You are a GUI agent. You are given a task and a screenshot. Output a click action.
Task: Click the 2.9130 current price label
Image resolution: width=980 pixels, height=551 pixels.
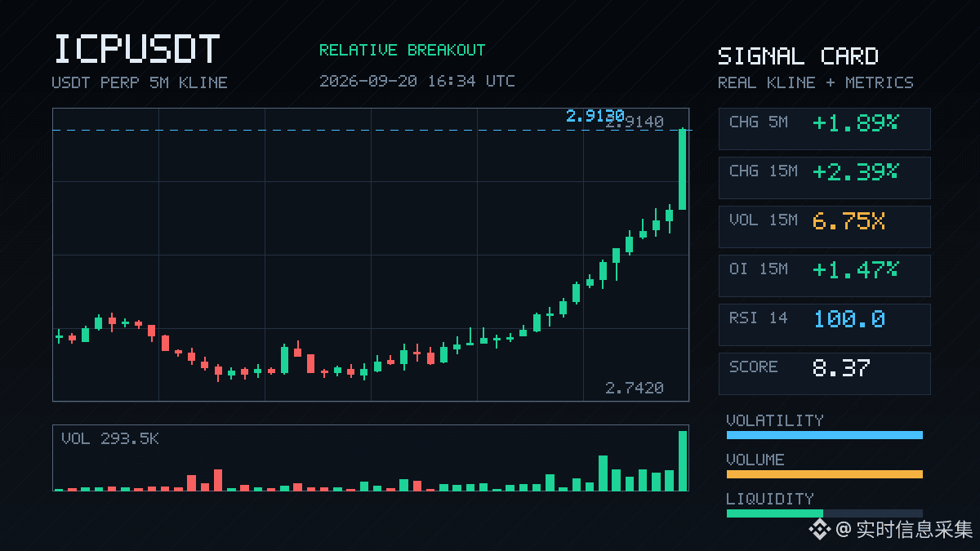pyautogui.click(x=595, y=116)
